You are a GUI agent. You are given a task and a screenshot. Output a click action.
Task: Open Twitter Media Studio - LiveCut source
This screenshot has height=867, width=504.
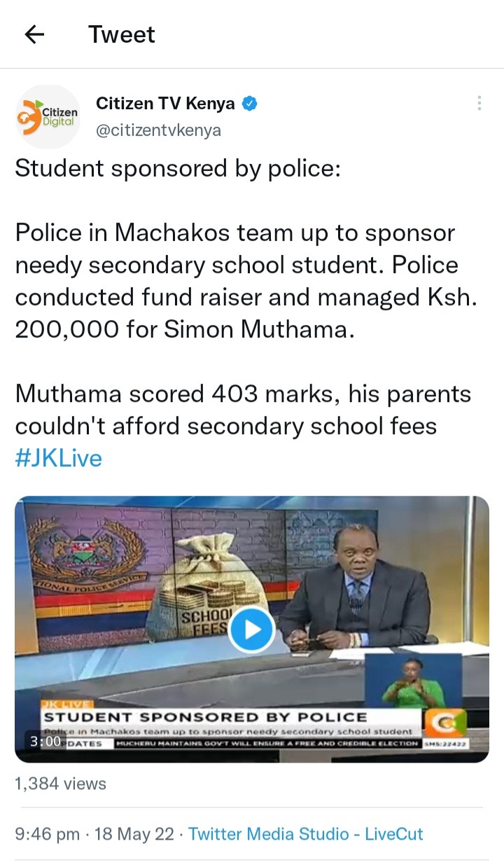coord(305,834)
